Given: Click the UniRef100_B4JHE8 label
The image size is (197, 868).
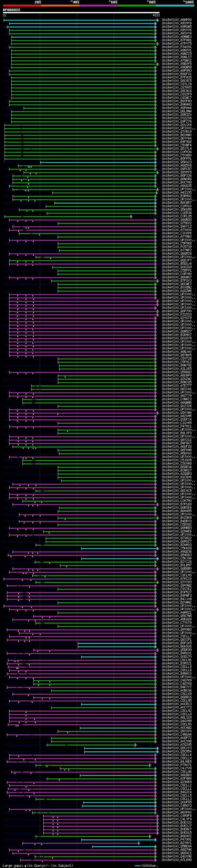Looking at the screenshot, I should 176,761.
